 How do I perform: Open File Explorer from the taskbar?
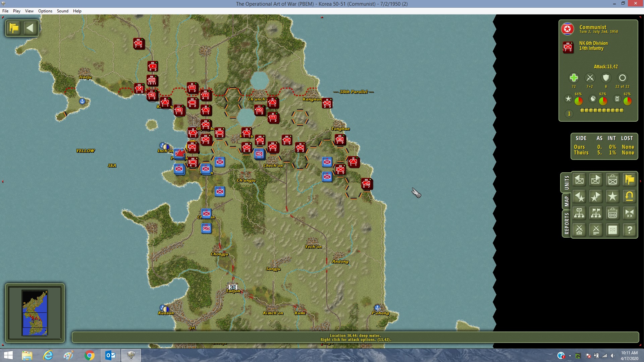27,355
